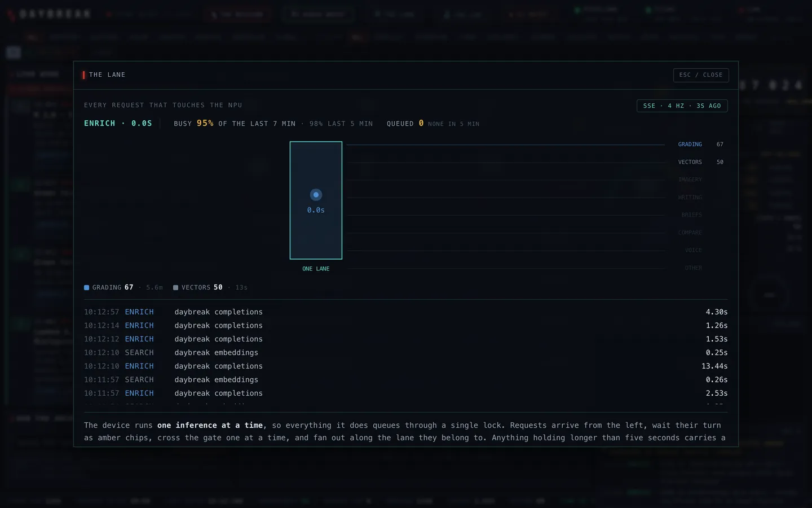The image size is (812, 508).
Task: Select the BRIEFS lane label
Action: (x=692, y=215)
